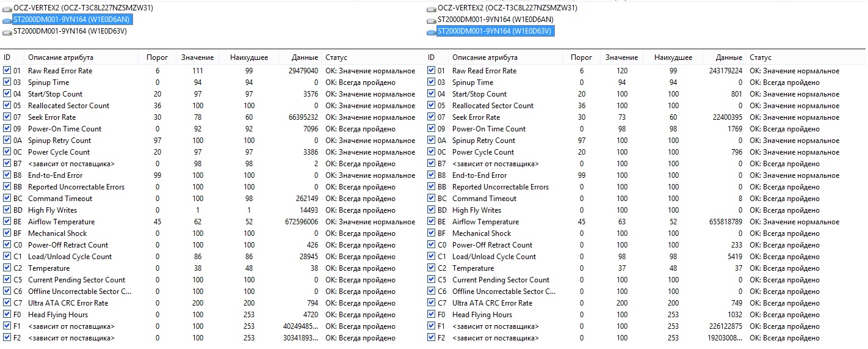This screenshot has width=868, height=349.
Task: Click Статус column header in right table
Action: click(761, 57)
